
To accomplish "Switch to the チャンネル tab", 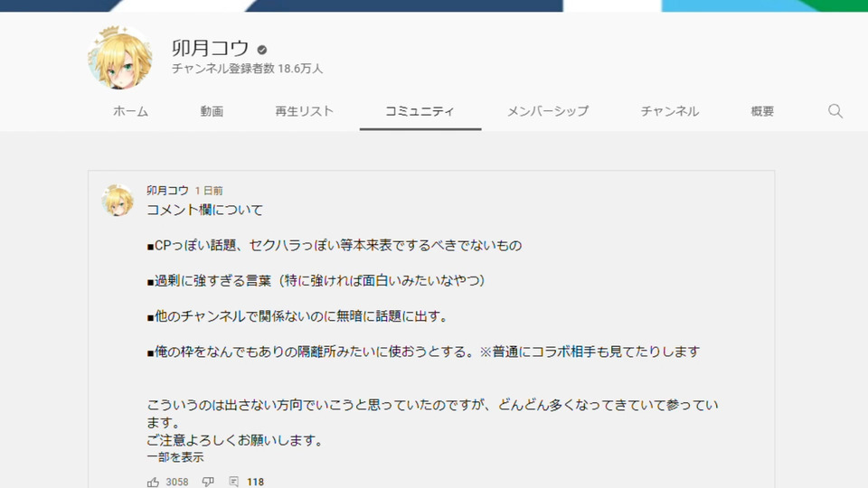I will tap(670, 111).
